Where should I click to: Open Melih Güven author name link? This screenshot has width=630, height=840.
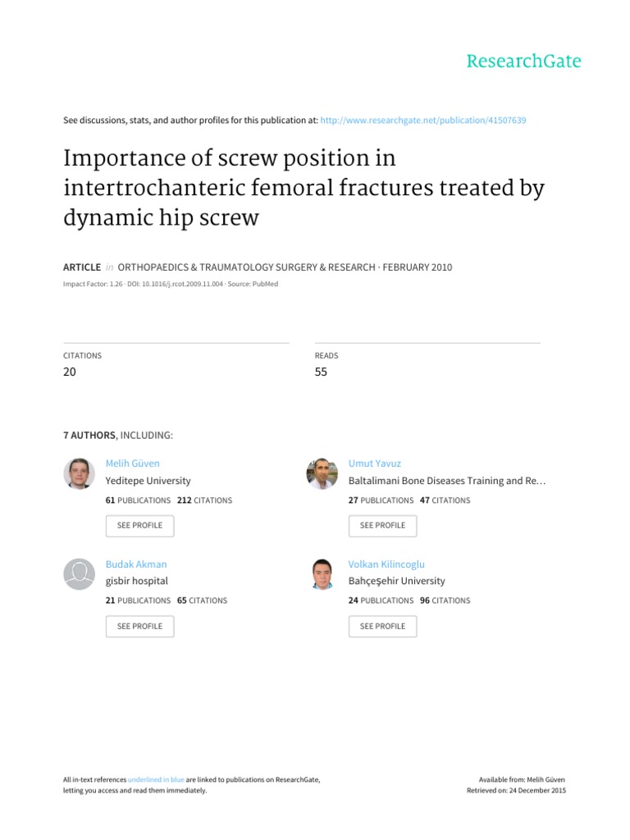point(132,463)
